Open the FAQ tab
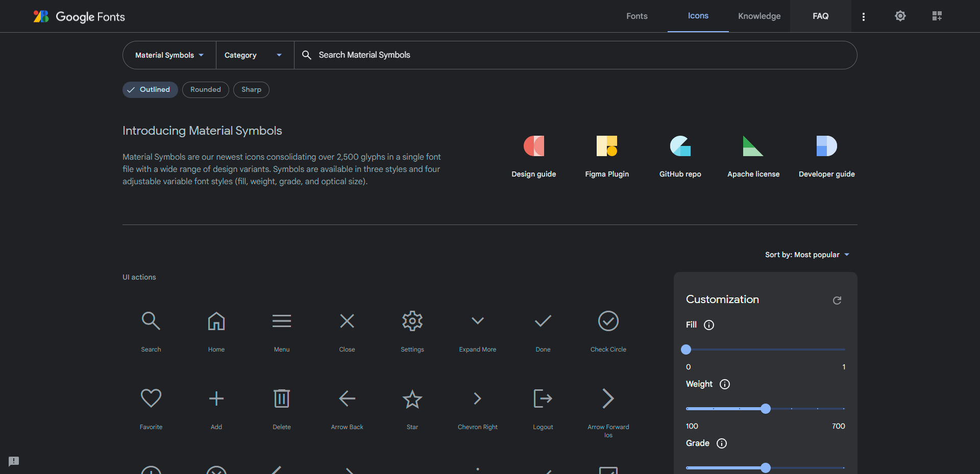This screenshot has height=474, width=980. pos(821,16)
